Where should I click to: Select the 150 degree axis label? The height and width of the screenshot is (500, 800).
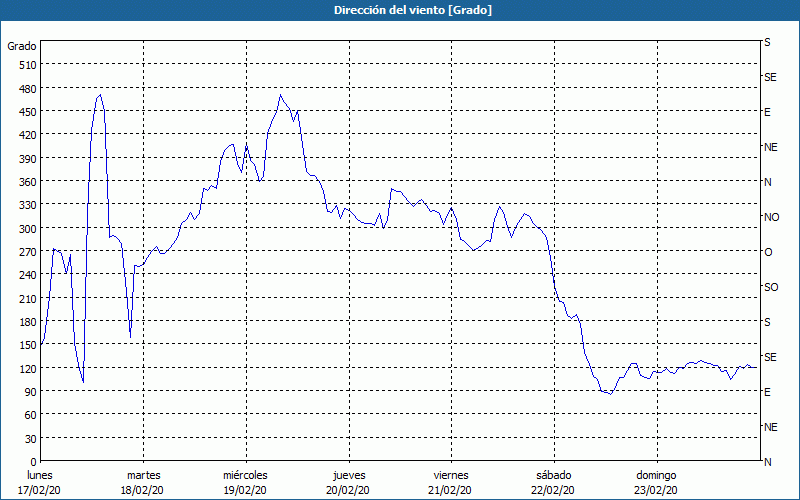(28, 346)
